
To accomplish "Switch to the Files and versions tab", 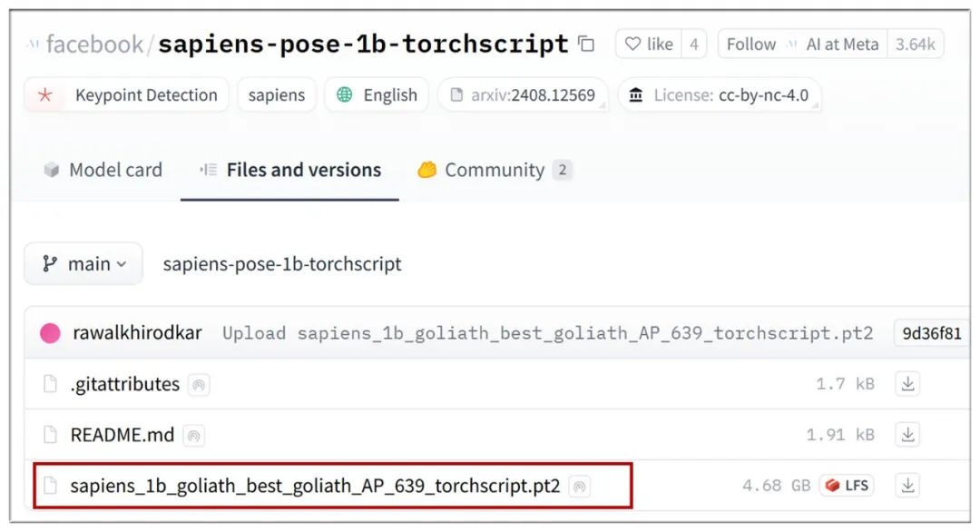I will point(290,170).
